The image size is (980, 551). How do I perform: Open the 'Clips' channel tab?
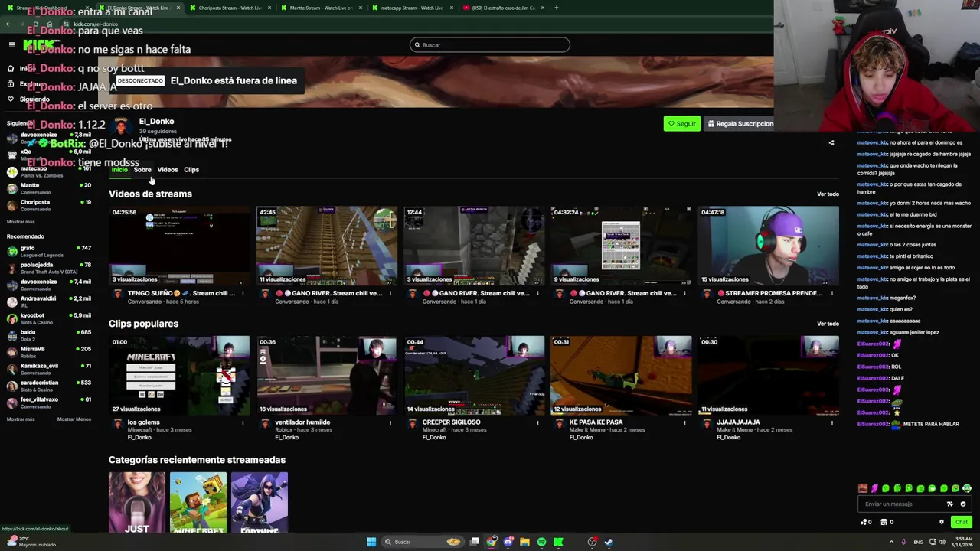pyautogui.click(x=191, y=170)
